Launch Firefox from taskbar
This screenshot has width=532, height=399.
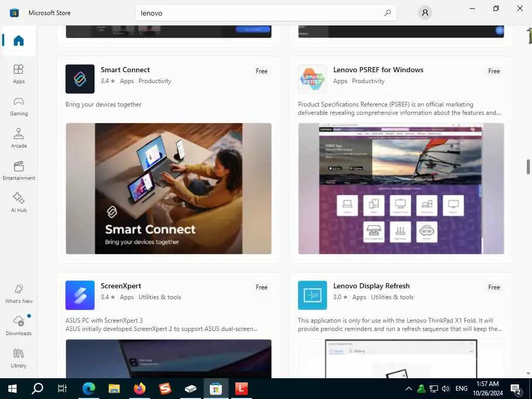click(x=139, y=389)
